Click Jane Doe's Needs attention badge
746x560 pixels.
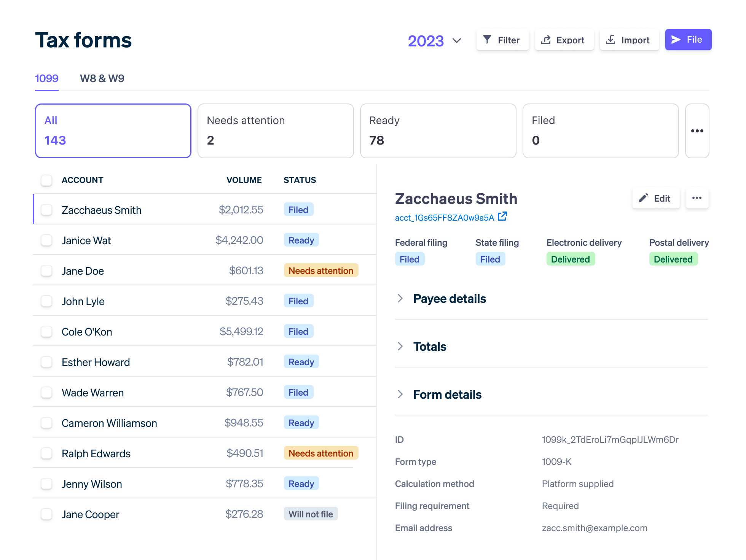click(x=321, y=270)
